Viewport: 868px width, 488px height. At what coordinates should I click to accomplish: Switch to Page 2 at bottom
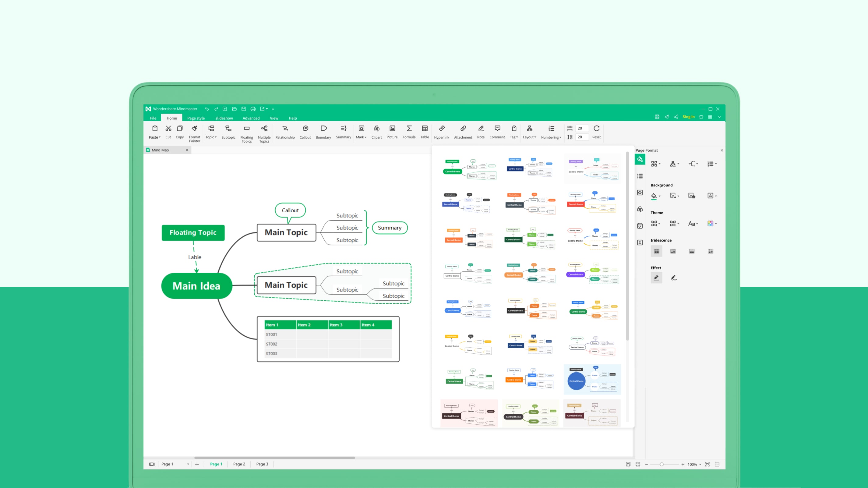tap(239, 465)
